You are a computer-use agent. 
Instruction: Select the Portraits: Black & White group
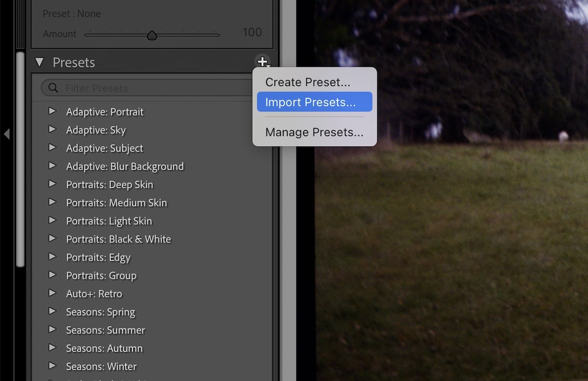pos(119,239)
